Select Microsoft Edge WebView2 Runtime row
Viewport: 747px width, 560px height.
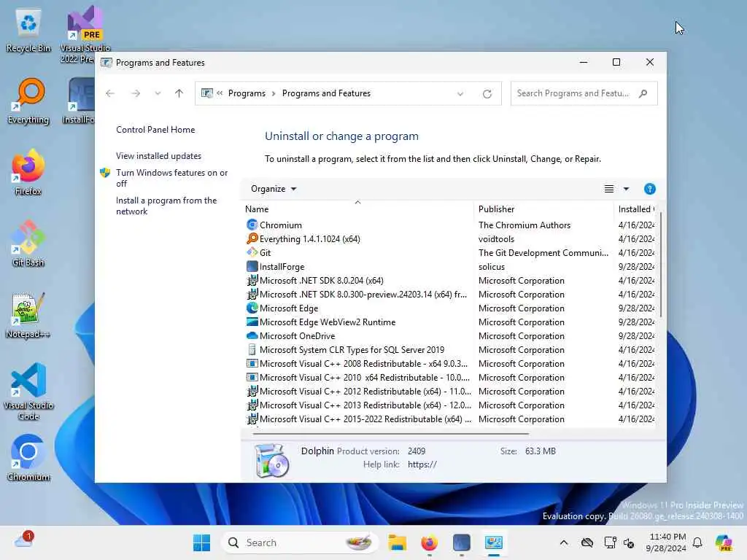coord(449,322)
